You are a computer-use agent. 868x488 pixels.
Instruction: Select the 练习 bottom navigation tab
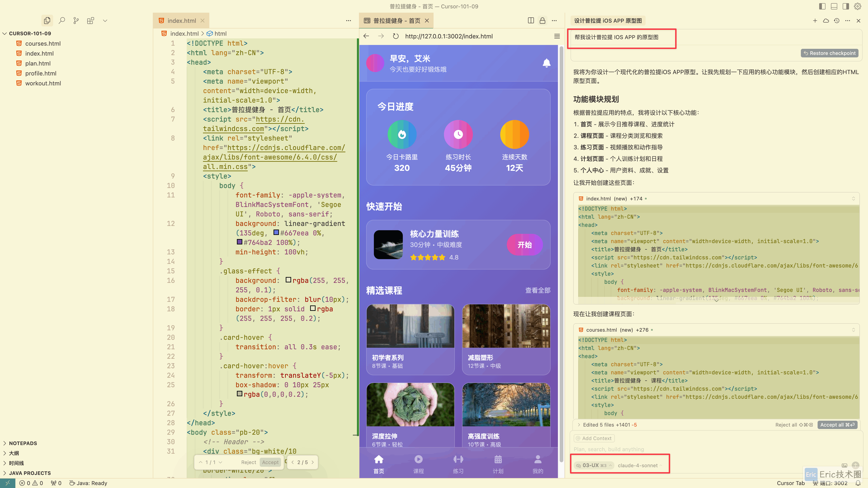click(x=458, y=464)
